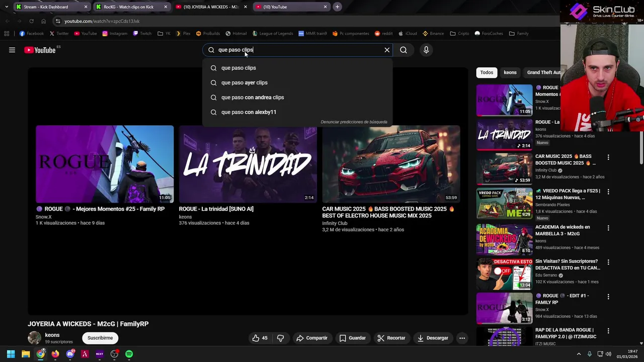This screenshot has height=362, width=644.
Task: Expand the tab search dropdown arrow
Action: [x=6, y=7]
